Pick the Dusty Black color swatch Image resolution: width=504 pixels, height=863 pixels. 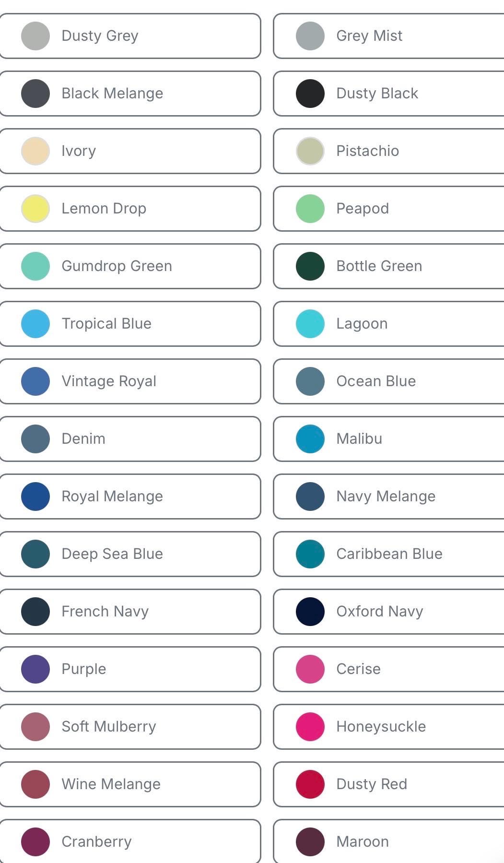[x=310, y=94]
